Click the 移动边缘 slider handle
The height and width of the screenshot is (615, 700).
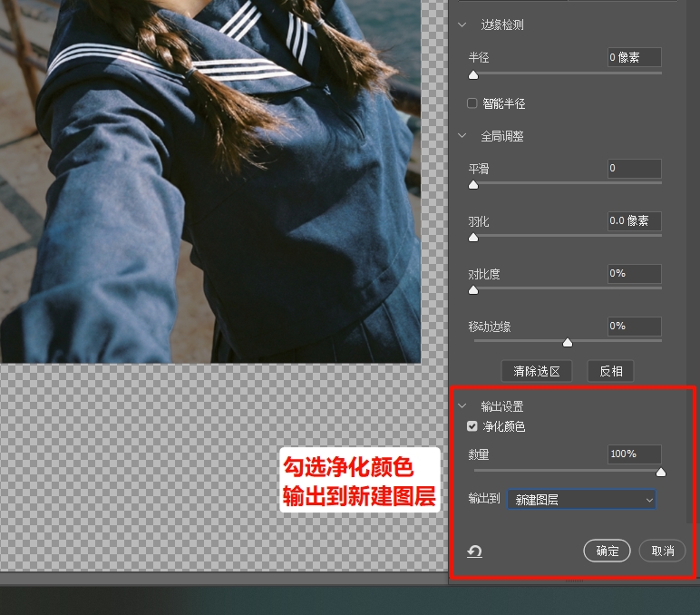(x=568, y=343)
